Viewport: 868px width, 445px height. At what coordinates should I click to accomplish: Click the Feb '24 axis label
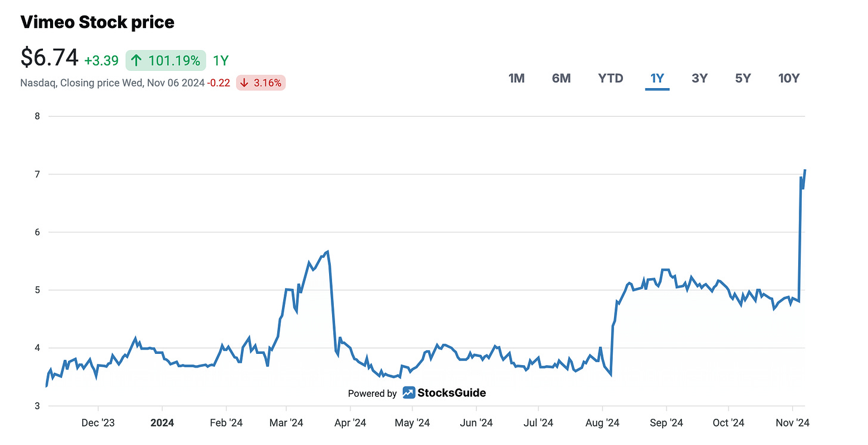(227, 423)
